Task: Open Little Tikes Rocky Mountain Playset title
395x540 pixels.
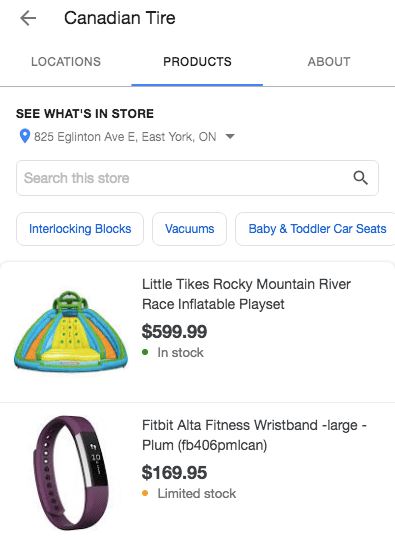Action: coord(246,294)
